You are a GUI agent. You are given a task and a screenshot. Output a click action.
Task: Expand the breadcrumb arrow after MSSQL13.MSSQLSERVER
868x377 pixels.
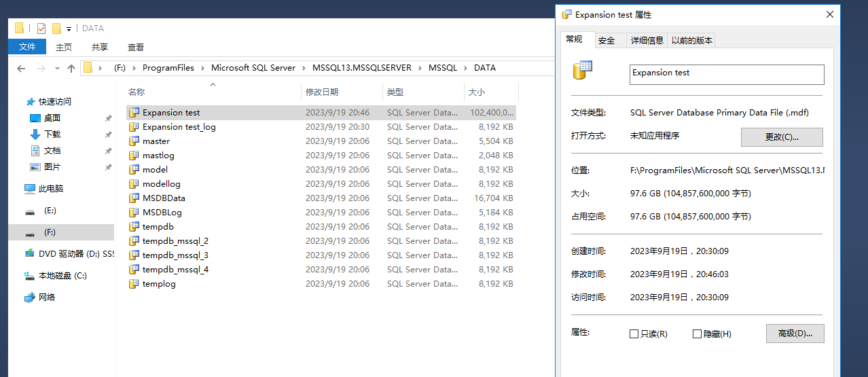pos(420,68)
